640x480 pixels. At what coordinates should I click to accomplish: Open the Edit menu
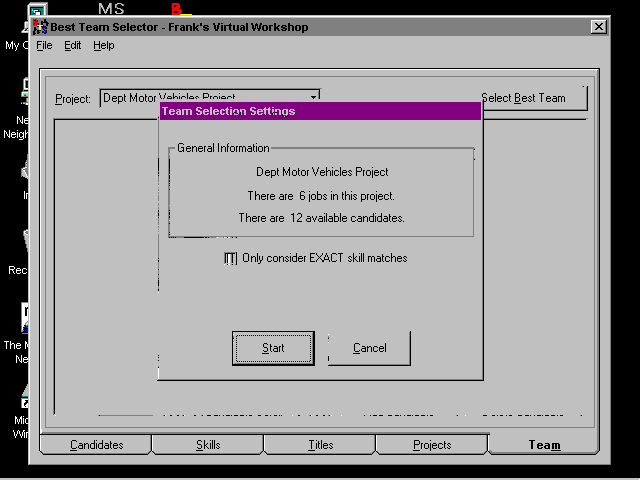click(73, 46)
